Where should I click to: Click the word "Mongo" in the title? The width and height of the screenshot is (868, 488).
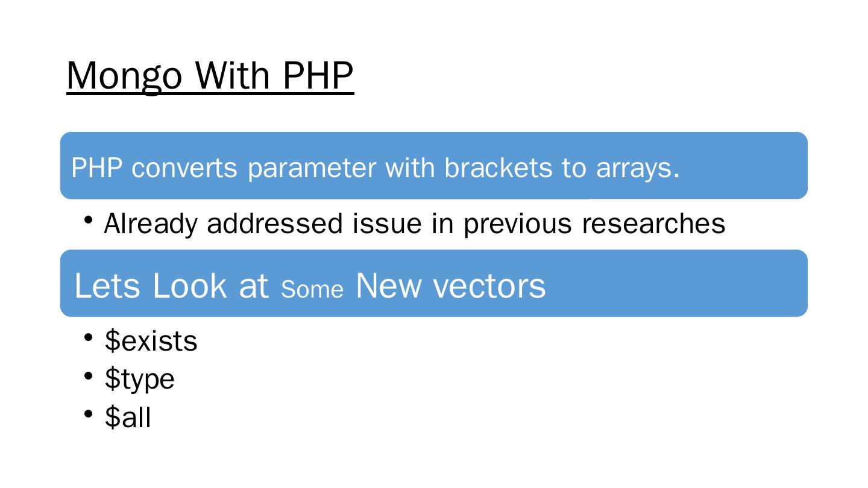point(124,76)
